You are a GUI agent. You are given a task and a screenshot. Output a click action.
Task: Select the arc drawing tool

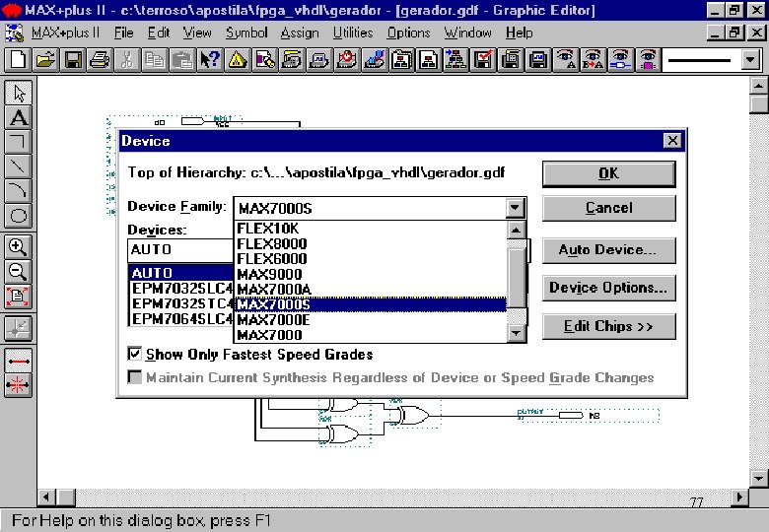click(19, 191)
